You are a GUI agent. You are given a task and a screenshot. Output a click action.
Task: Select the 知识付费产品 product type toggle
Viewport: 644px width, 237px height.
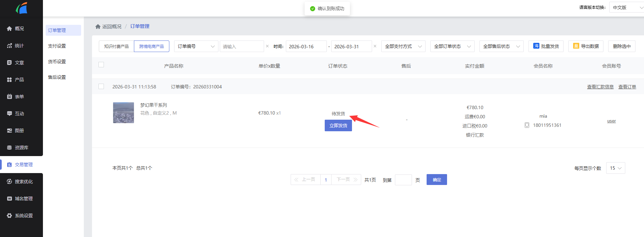(x=117, y=46)
